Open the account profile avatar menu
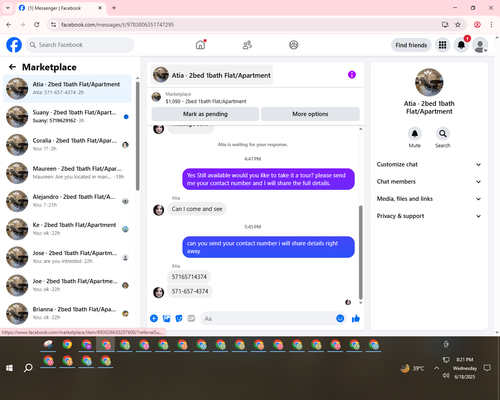 (480, 45)
